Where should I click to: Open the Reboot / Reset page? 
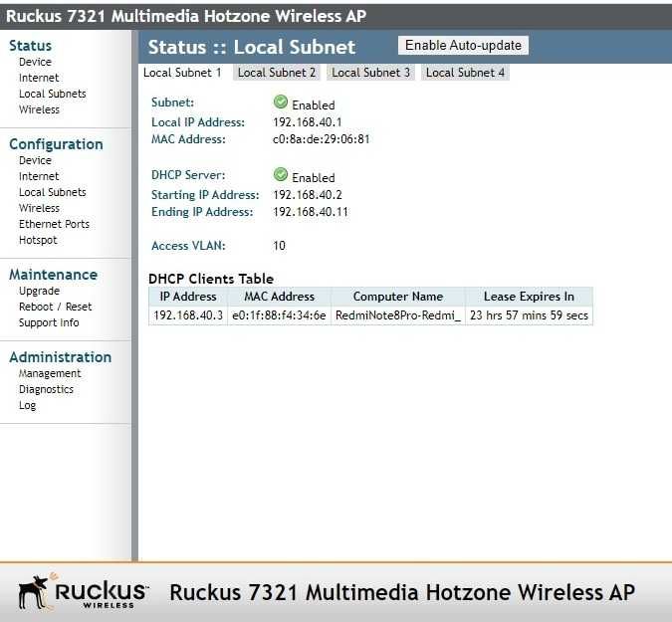(x=56, y=307)
